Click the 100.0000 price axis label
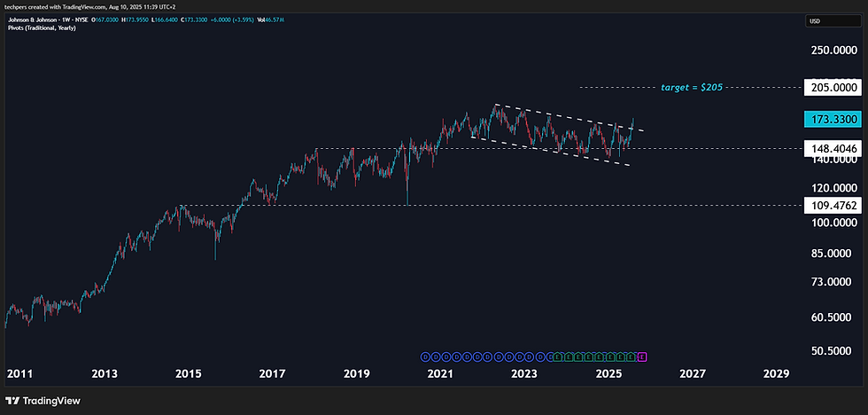The width and height of the screenshot is (868, 415). point(833,223)
